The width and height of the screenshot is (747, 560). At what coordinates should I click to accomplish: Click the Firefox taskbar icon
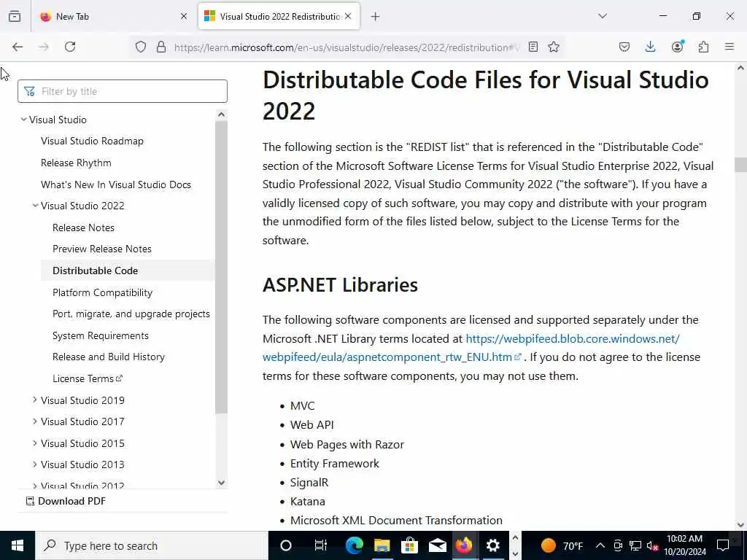click(x=464, y=545)
